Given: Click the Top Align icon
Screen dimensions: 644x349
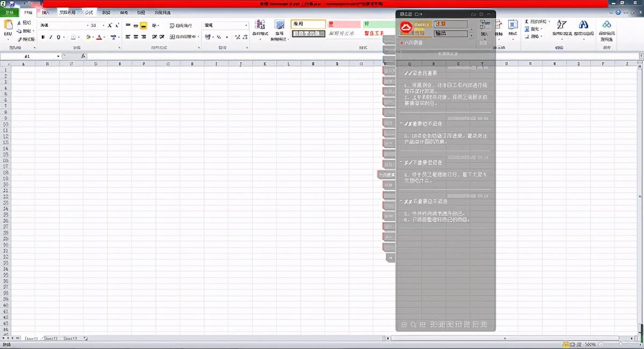Looking at the screenshot, I should [x=128, y=25].
